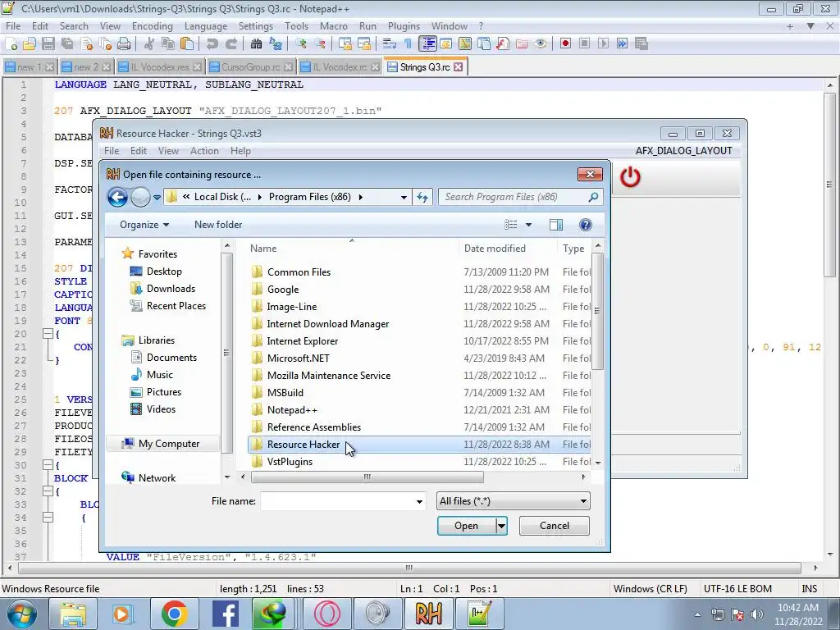Click the Open button in dialog

click(x=466, y=526)
